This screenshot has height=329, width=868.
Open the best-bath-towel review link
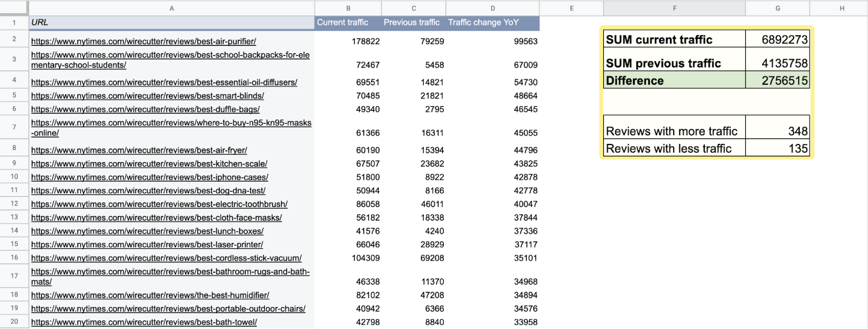click(144, 322)
